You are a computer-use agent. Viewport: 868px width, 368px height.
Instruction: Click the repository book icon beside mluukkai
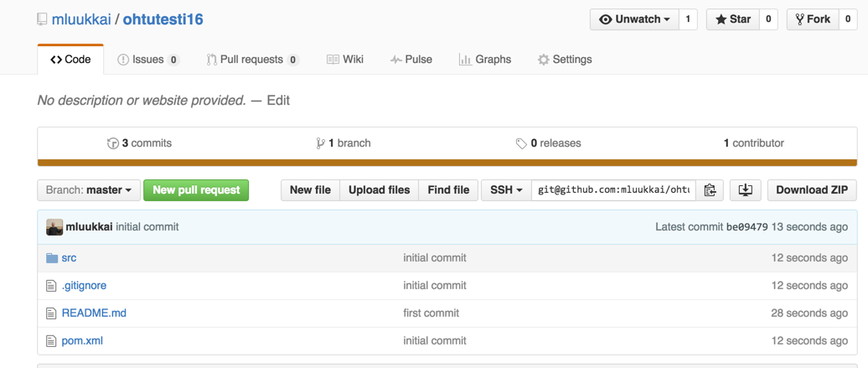(42, 19)
